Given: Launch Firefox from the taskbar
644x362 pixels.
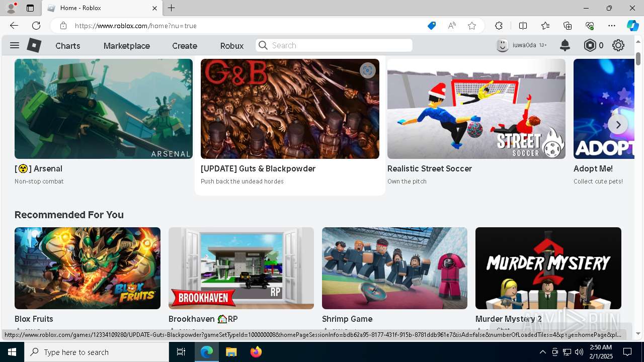Looking at the screenshot, I should [256, 352].
